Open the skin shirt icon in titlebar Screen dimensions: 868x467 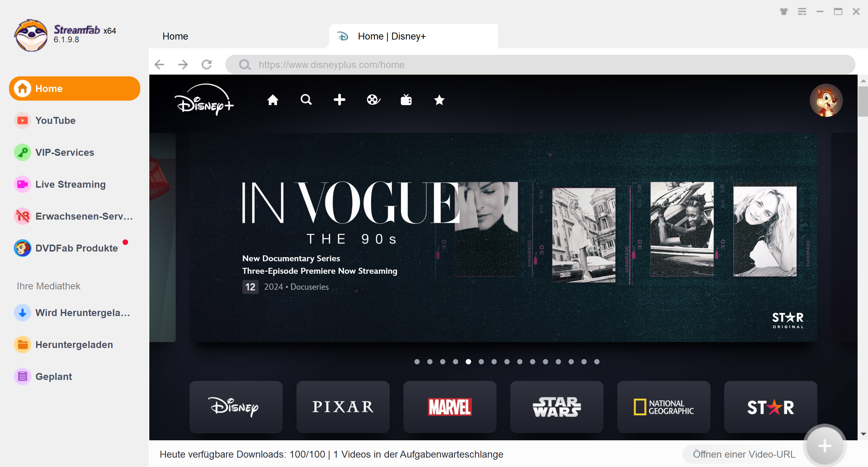pos(784,11)
